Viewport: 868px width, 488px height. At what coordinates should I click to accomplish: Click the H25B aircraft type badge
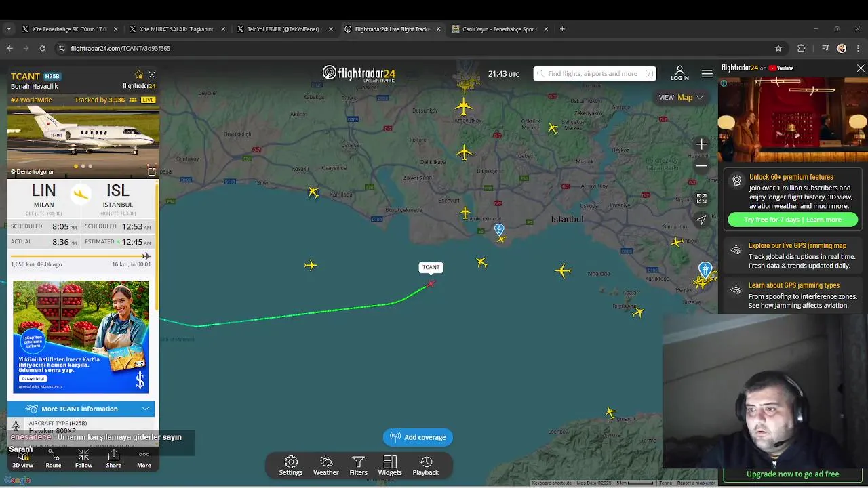coord(52,77)
